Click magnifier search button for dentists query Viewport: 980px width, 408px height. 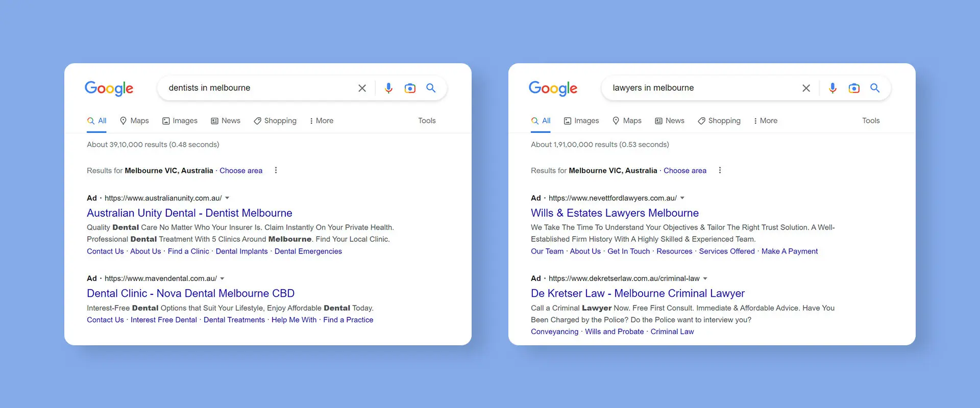coord(431,88)
